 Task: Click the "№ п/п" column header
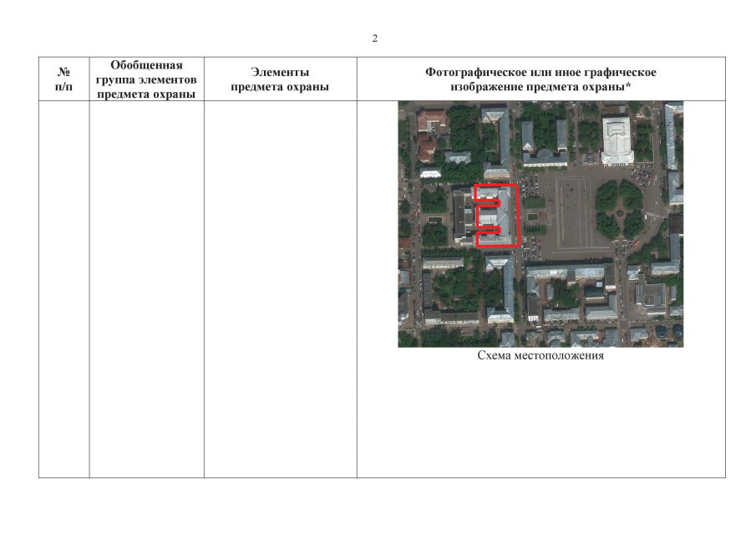[x=63, y=79]
